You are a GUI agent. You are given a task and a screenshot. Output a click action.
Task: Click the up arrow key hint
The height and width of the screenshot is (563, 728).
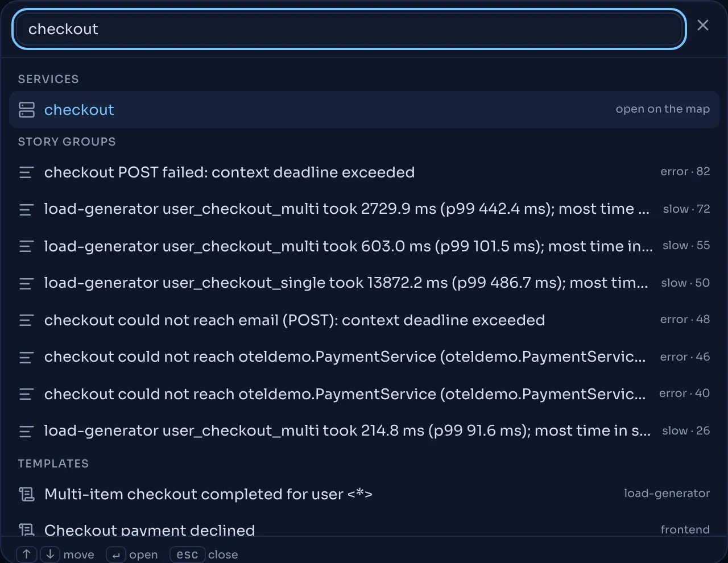(x=26, y=554)
